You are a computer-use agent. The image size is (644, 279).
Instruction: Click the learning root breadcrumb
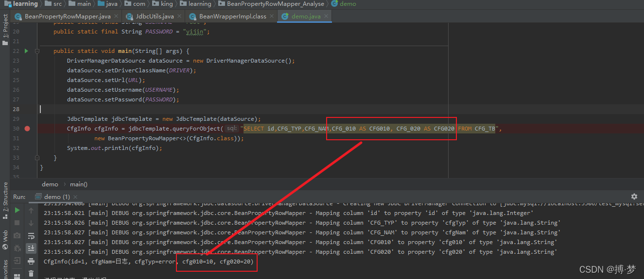point(21,4)
